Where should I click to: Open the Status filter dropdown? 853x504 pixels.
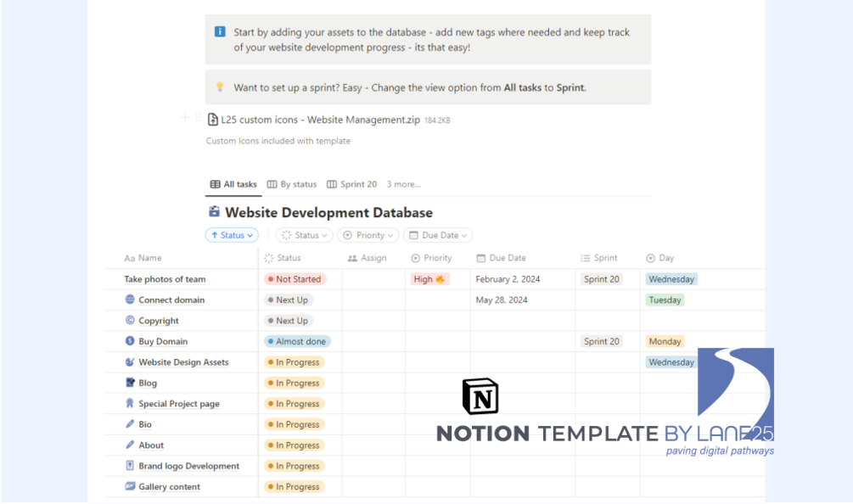pyautogui.click(x=304, y=235)
